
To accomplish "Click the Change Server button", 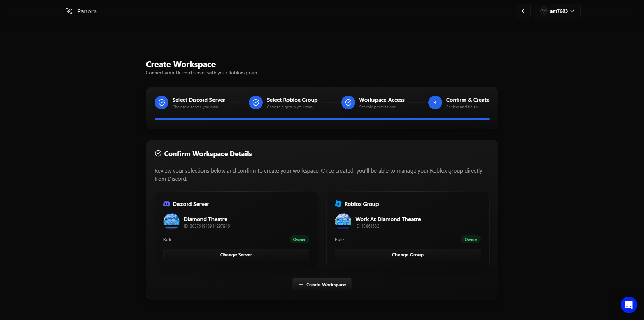I will tap(236, 255).
